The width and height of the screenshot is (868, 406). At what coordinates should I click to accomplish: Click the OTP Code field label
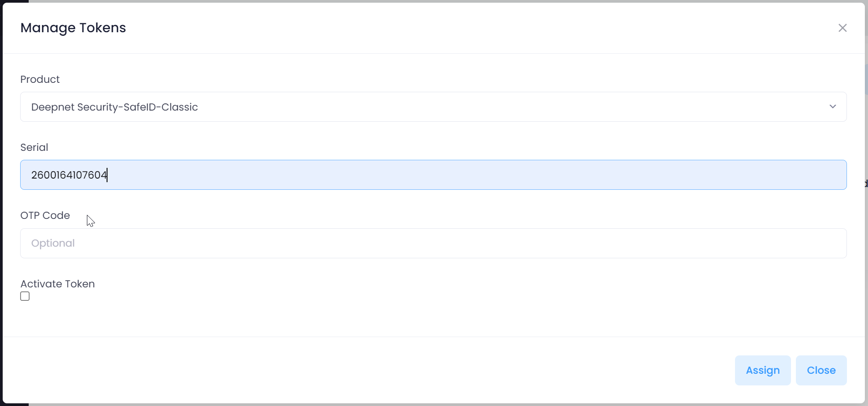(x=45, y=215)
